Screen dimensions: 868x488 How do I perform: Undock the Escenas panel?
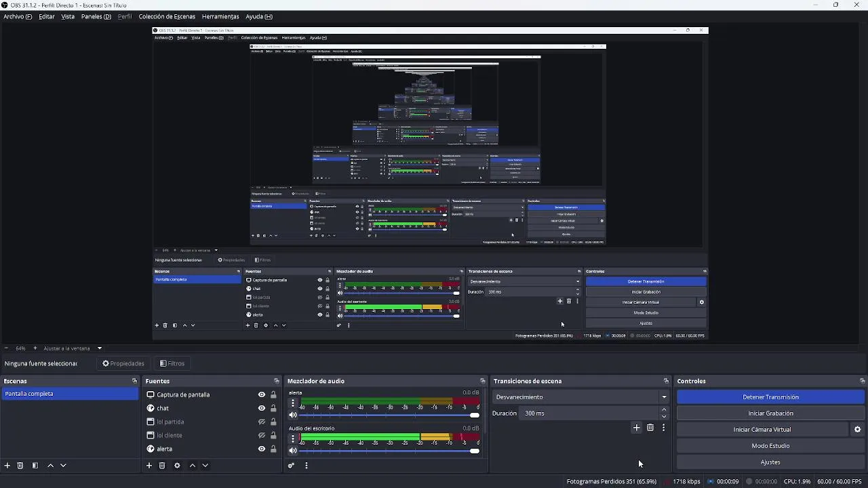(134, 381)
